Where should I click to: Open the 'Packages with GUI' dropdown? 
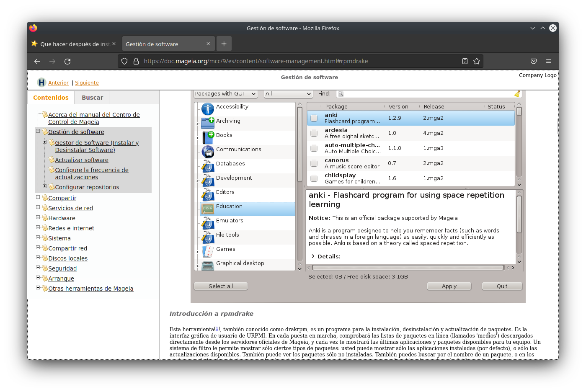[x=225, y=94]
